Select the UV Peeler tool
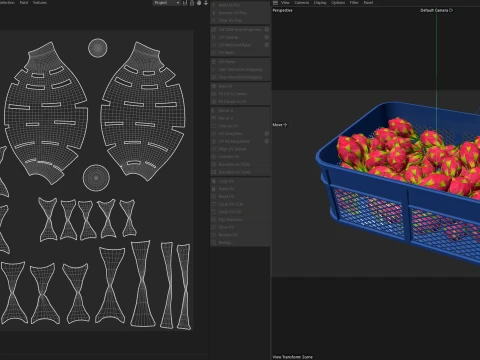The height and width of the screenshot is (360, 480). point(240,62)
